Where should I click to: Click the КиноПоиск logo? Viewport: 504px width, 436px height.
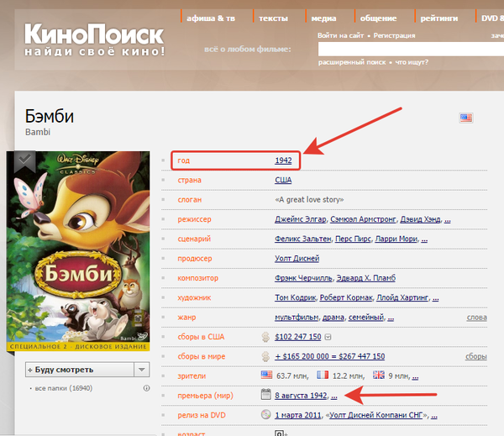94,39
